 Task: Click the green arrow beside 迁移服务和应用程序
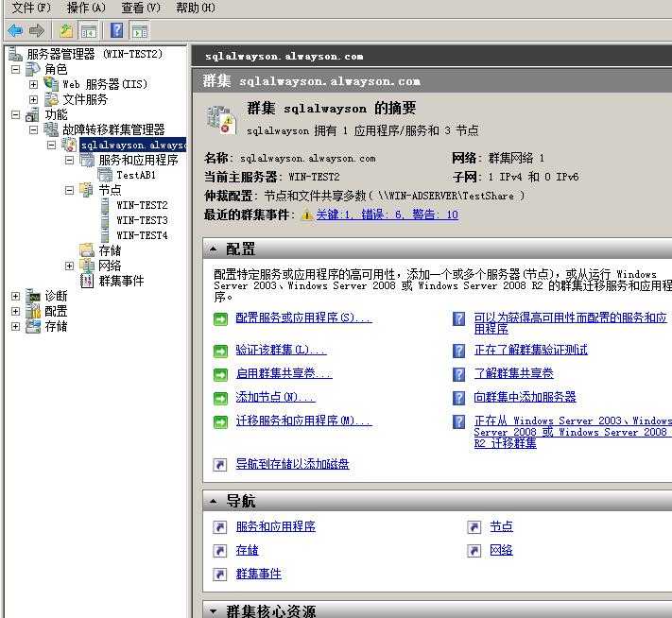(220, 422)
